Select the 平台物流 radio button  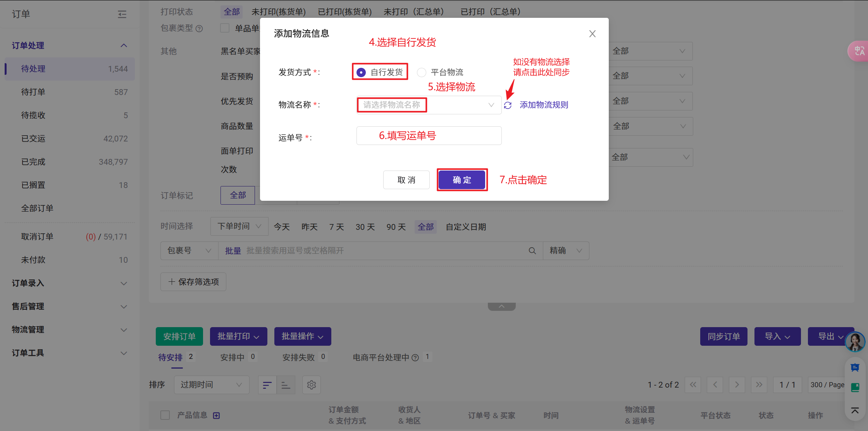(x=422, y=72)
